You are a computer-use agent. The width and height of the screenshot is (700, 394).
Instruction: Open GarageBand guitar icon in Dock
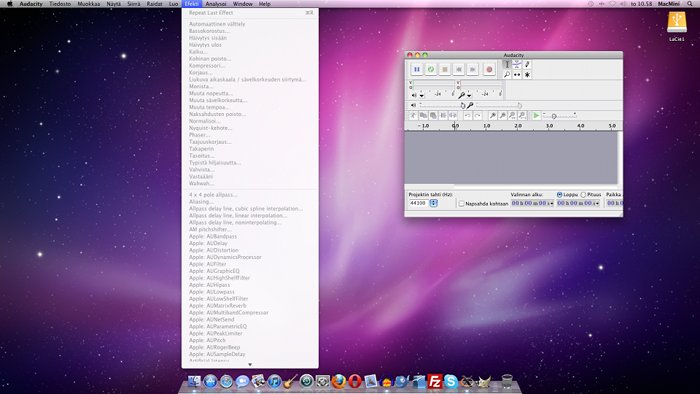(x=291, y=382)
